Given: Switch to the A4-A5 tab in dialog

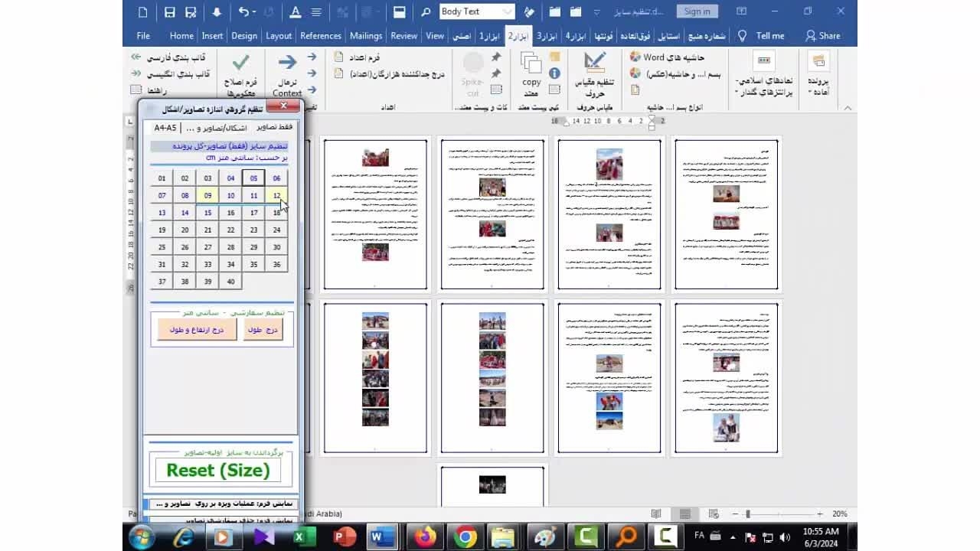Looking at the screenshot, I should pos(165,128).
